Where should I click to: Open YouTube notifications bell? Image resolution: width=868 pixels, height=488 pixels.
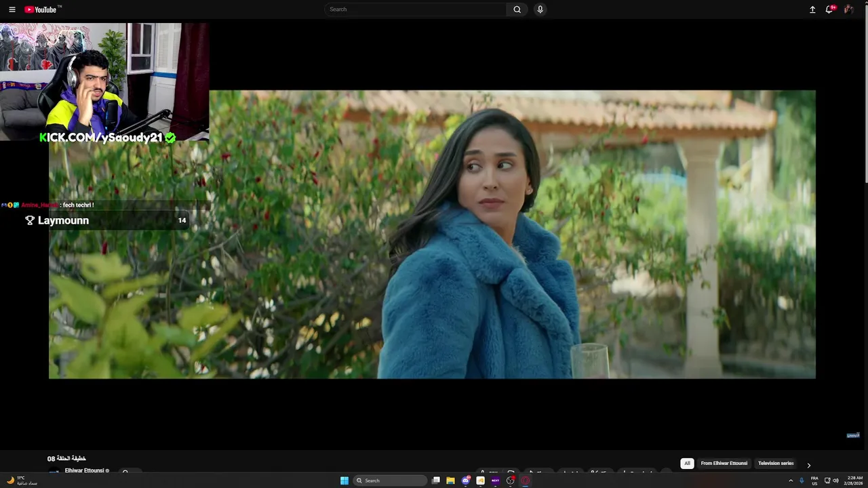coord(829,9)
